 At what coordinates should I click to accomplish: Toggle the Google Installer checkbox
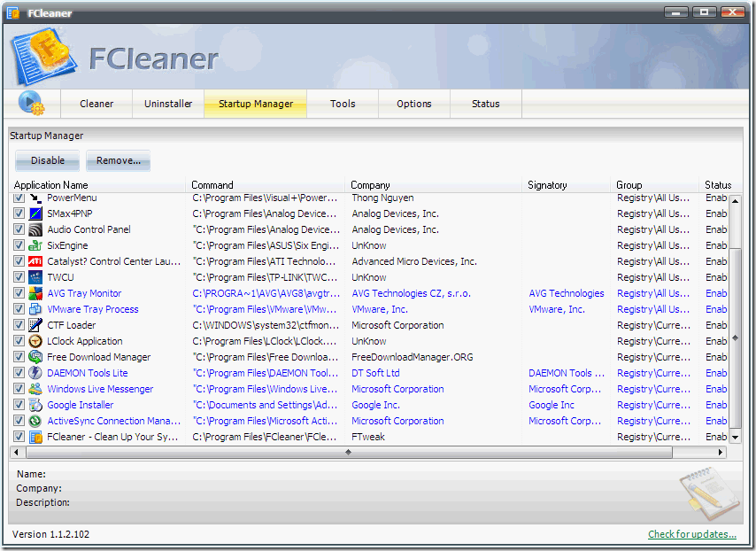(x=19, y=404)
